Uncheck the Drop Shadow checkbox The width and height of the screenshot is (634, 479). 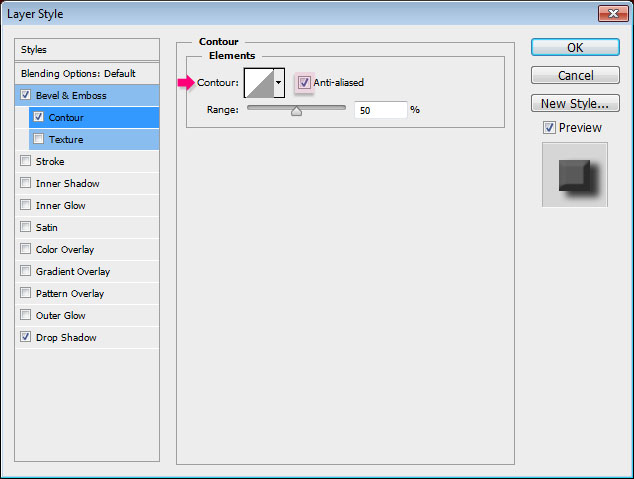[25, 336]
